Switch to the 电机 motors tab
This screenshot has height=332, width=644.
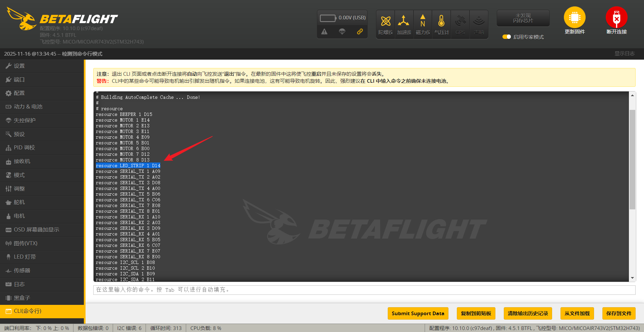tap(19, 216)
